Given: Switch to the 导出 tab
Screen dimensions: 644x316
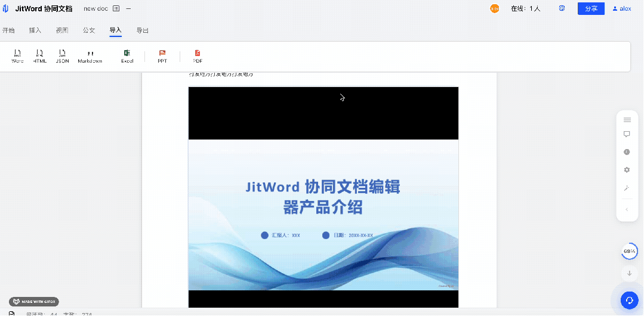Looking at the screenshot, I should (x=143, y=30).
